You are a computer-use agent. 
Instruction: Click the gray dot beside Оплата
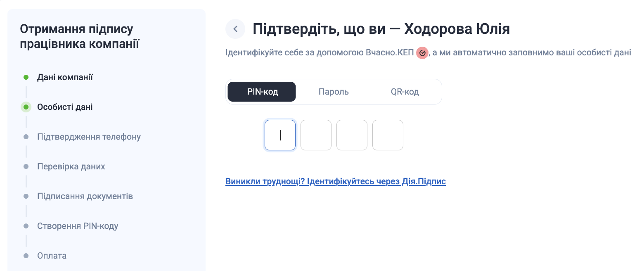point(26,256)
